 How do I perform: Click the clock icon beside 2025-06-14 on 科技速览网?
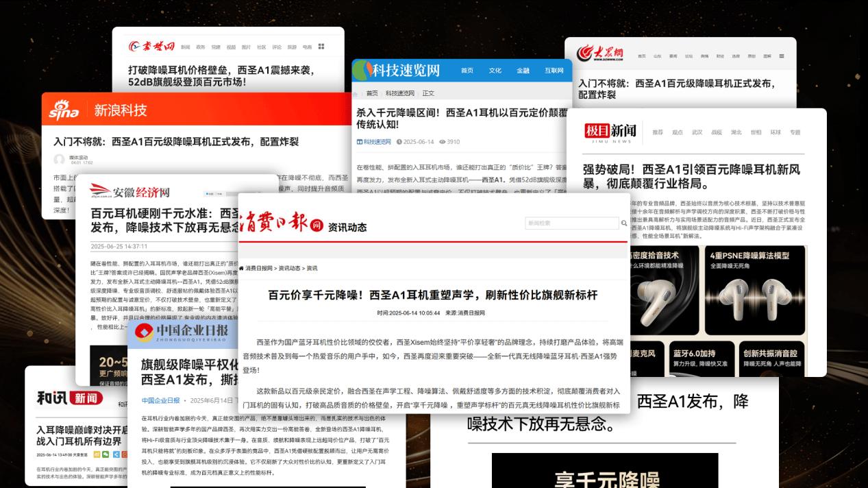(x=399, y=142)
